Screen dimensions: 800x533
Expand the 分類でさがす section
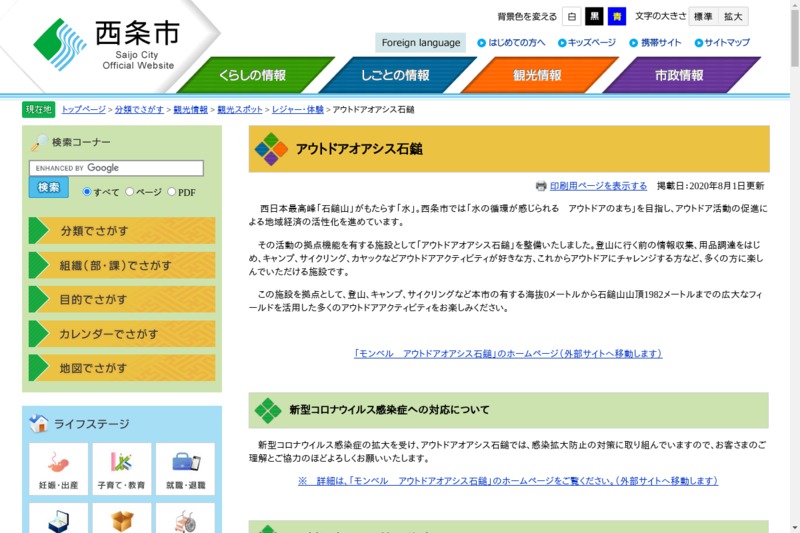[x=122, y=231]
